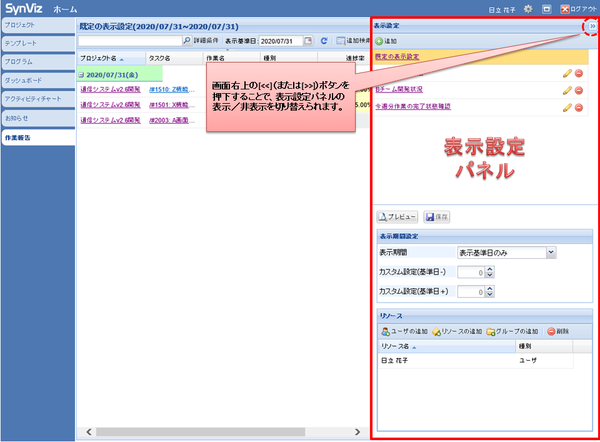Image resolution: width=600 pixels, height=442 pixels.
Task: Click the カスタム設定(基準日+) number field
Action: point(471,292)
